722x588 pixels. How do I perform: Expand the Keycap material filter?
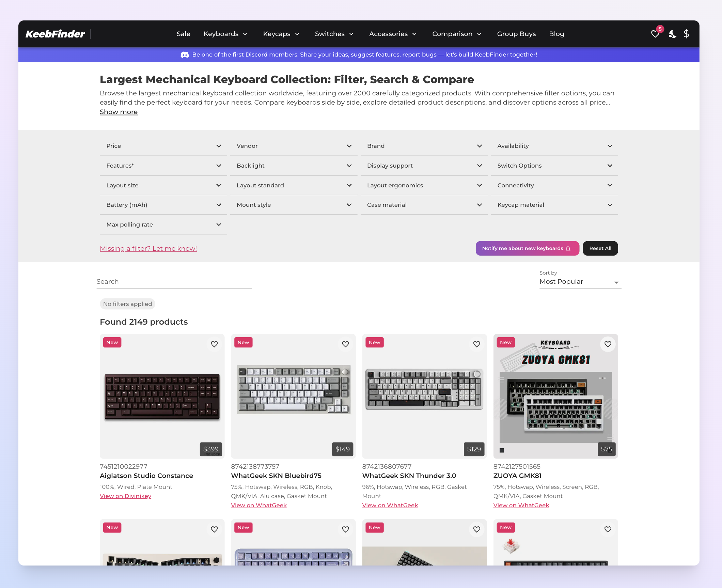click(554, 205)
